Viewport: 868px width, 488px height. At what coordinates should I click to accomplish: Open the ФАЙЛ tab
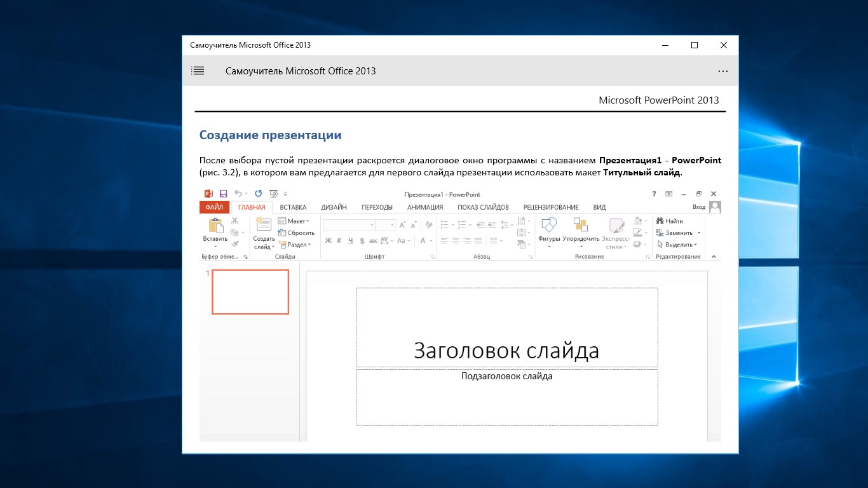tap(214, 207)
